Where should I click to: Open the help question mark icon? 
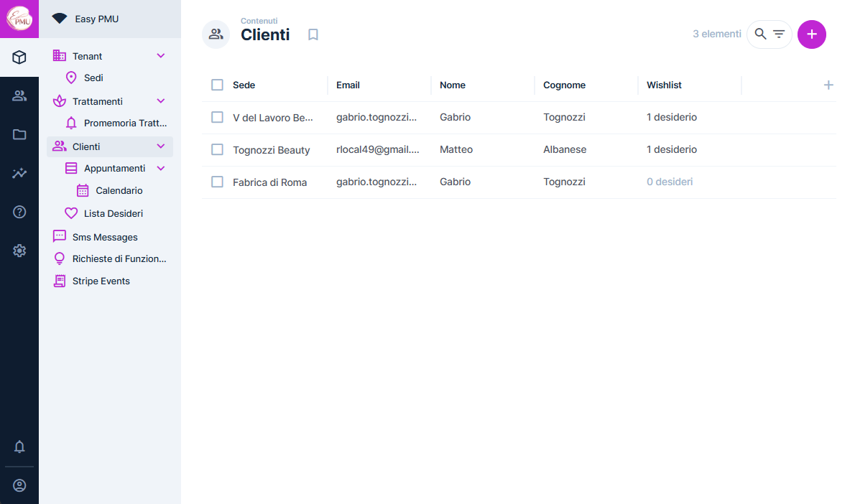click(x=19, y=212)
